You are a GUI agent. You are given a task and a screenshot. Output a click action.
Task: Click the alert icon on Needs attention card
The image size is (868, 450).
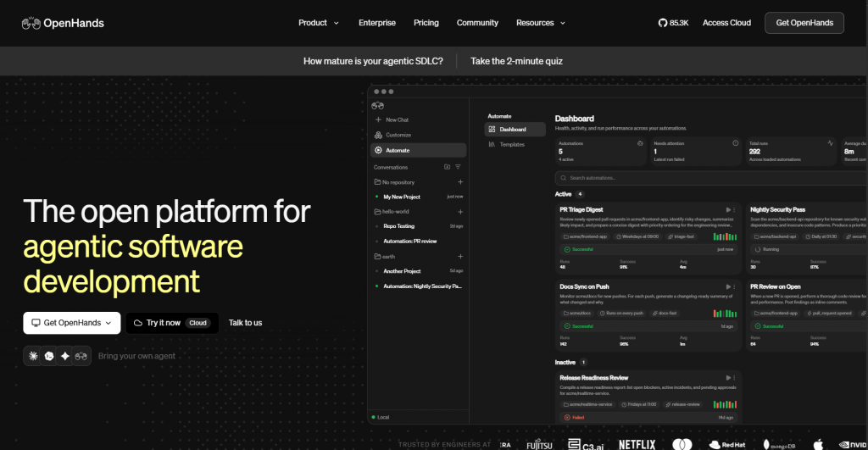pyautogui.click(x=735, y=143)
